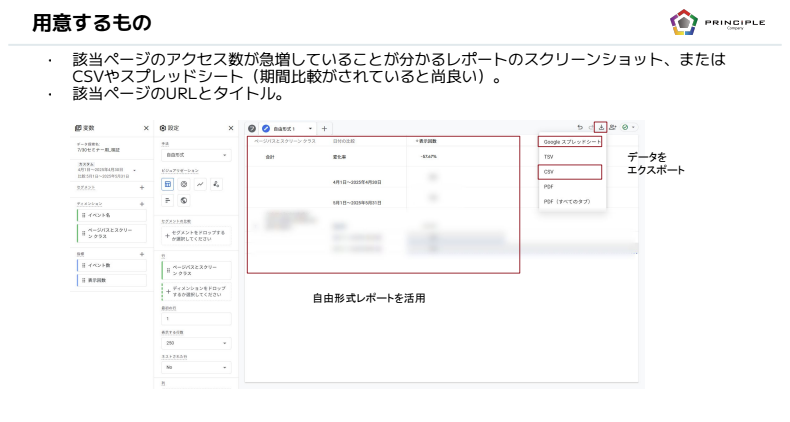
Task: Click the start row input field
Action: [x=195, y=318]
